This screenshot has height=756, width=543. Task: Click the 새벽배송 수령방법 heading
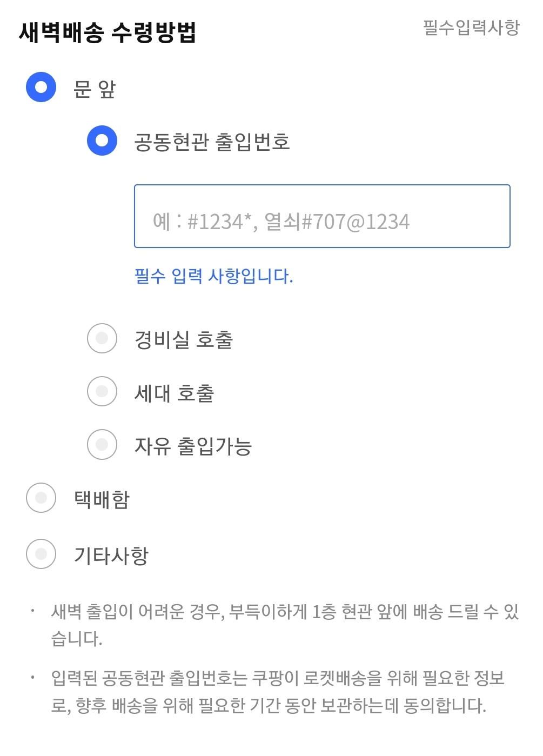click(x=107, y=32)
